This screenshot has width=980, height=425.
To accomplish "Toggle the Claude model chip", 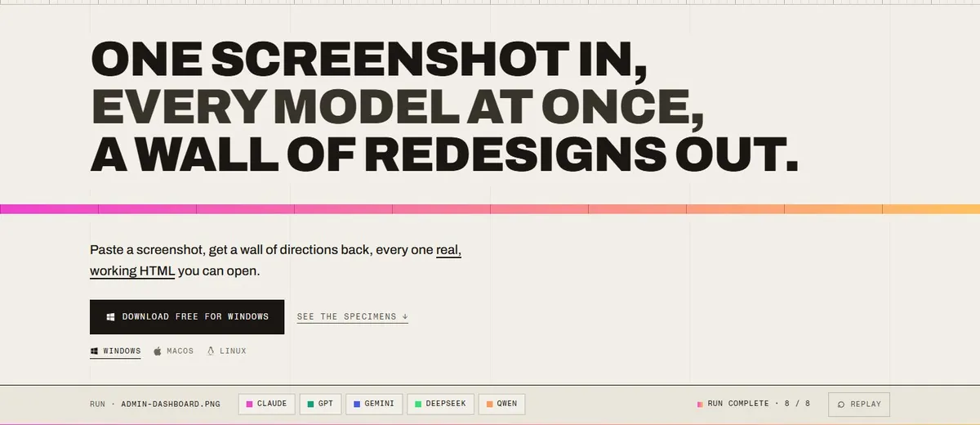I will pos(266,404).
